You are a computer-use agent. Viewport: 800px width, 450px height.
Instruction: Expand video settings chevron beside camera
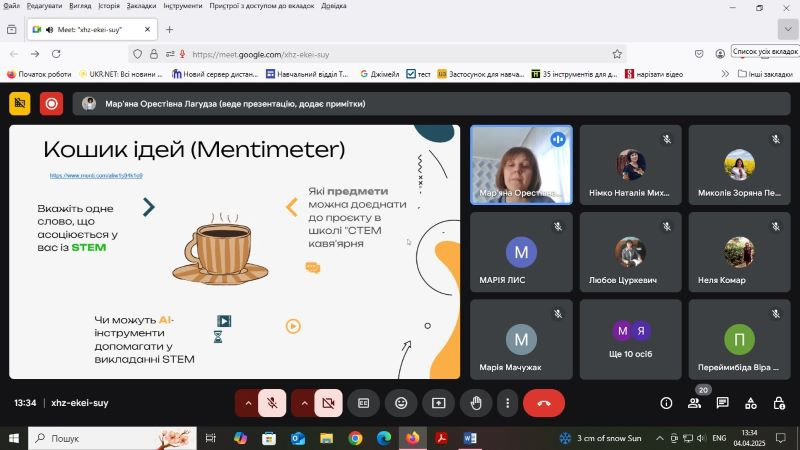click(304, 403)
